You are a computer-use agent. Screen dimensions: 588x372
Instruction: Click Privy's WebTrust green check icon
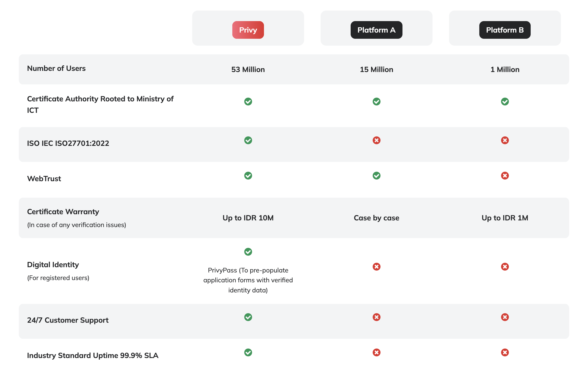coord(248,176)
